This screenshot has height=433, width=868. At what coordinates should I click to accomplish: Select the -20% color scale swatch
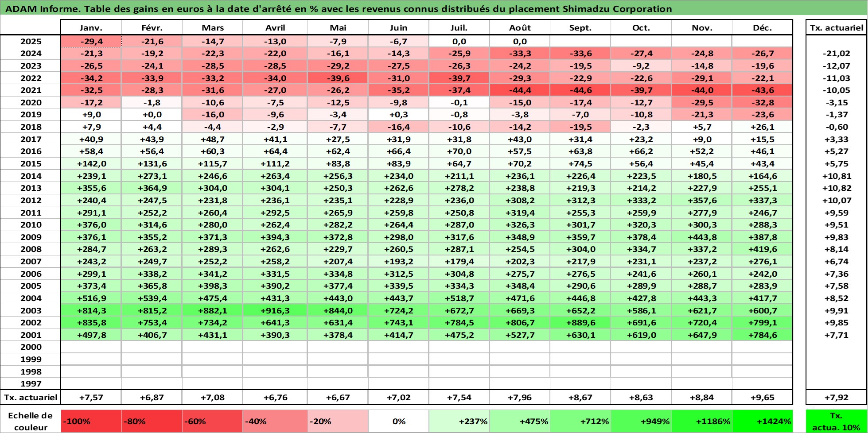(x=338, y=421)
